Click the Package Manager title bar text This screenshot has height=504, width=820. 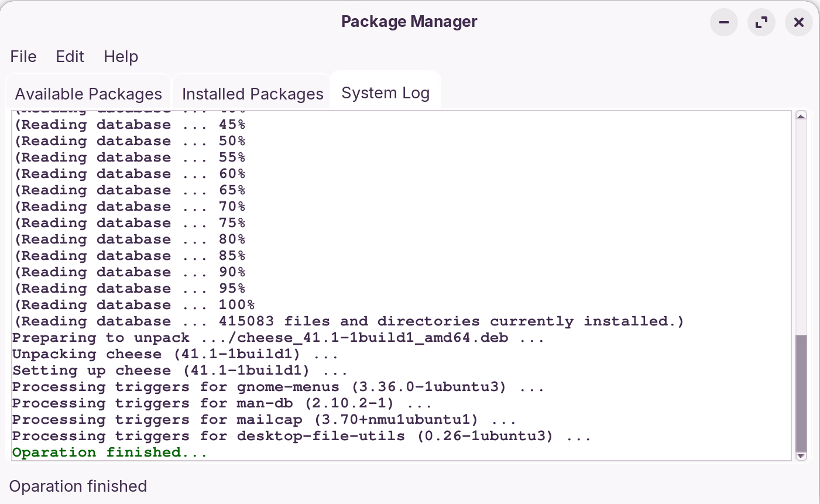(409, 22)
